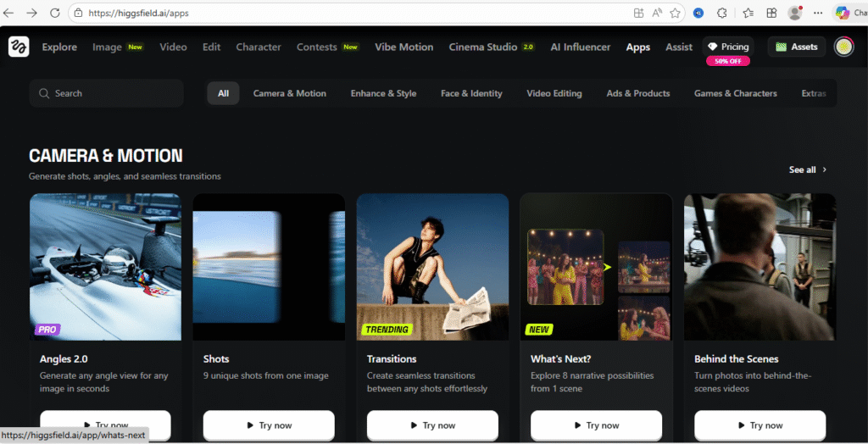Open the favorites list icon
Screen dimensions: 868x444
click(x=748, y=13)
